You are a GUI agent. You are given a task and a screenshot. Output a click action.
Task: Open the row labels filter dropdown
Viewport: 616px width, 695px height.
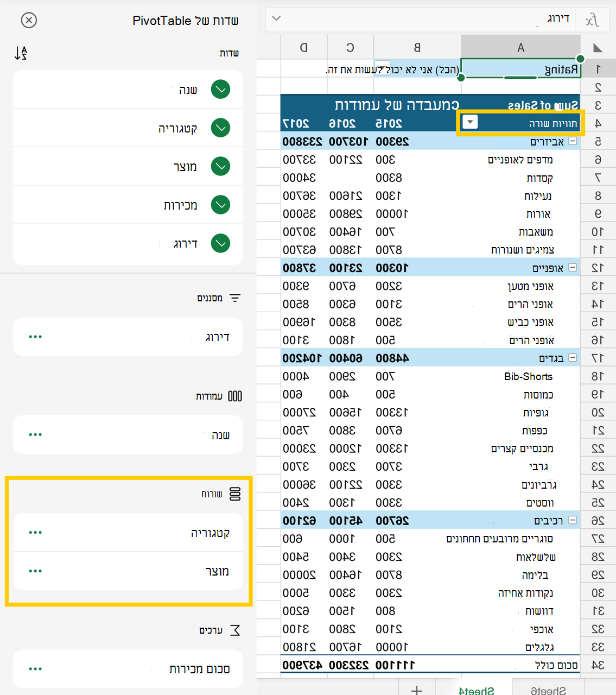[x=470, y=122]
